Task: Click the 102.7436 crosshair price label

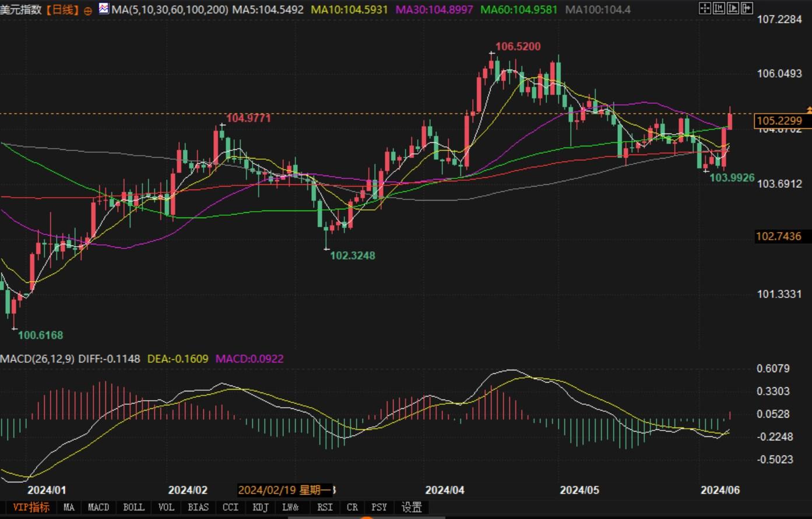Action: 778,236
